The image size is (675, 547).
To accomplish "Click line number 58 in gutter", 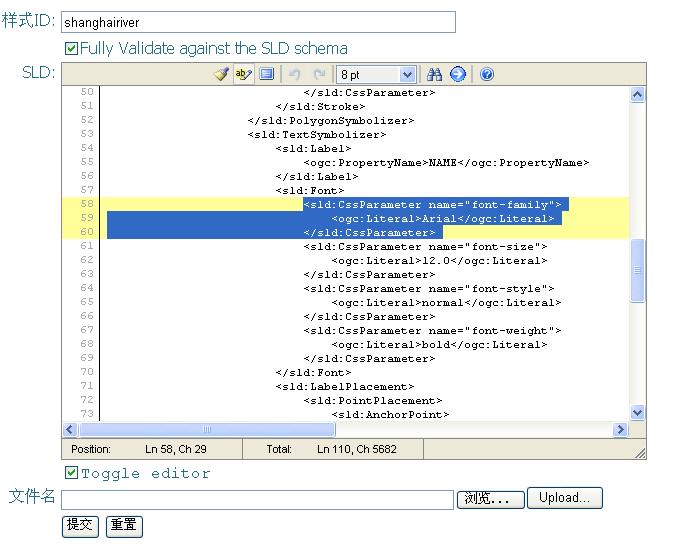I will click(87, 204).
